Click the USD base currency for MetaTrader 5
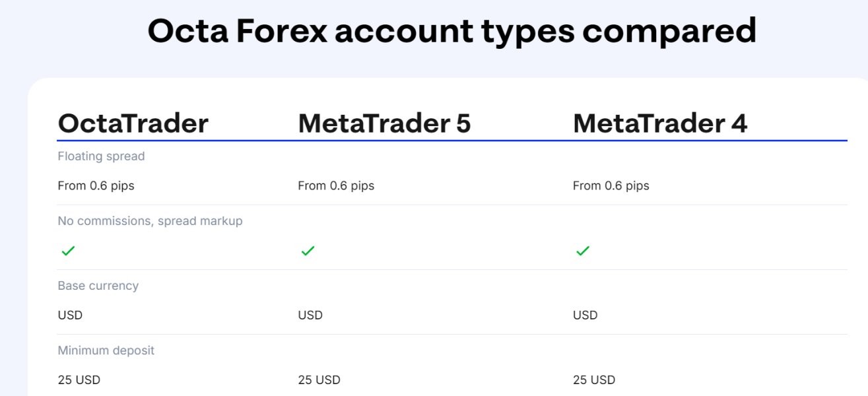This screenshot has height=396, width=868. click(x=310, y=315)
